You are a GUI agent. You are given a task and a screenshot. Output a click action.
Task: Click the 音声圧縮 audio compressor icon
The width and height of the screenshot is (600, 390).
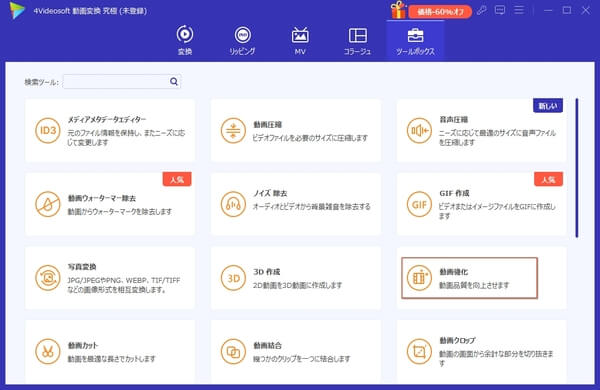pyautogui.click(x=419, y=131)
